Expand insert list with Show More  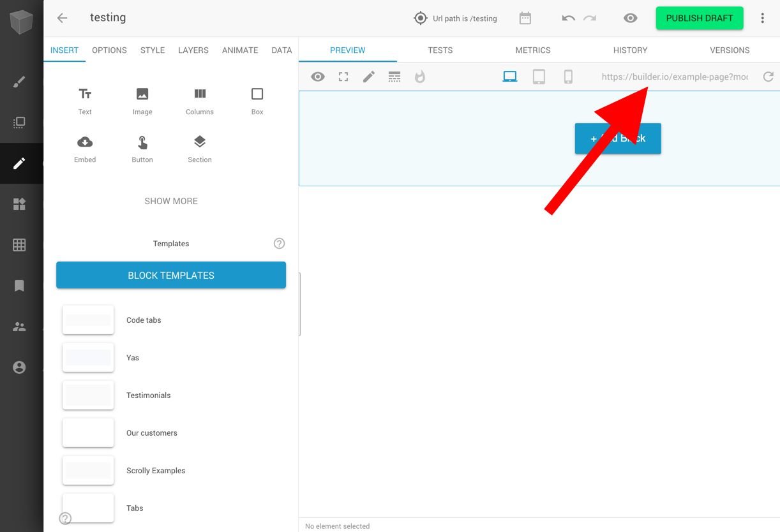point(171,201)
